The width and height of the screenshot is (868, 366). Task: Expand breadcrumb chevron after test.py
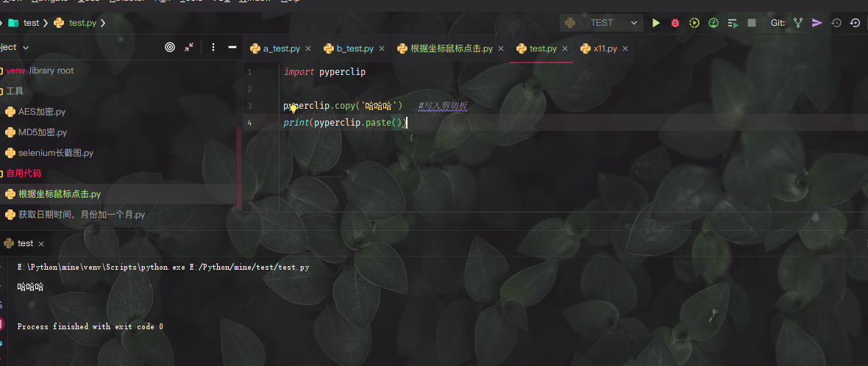[x=104, y=23]
